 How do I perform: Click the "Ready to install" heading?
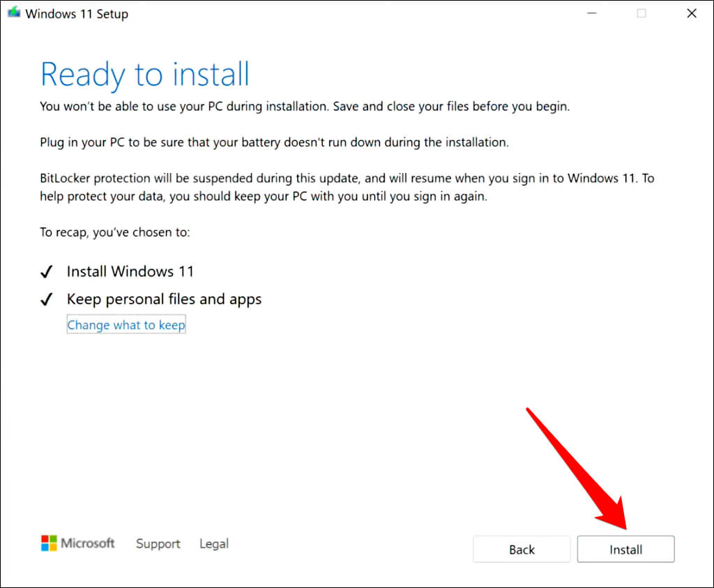pyautogui.click(x=145, y=75)
